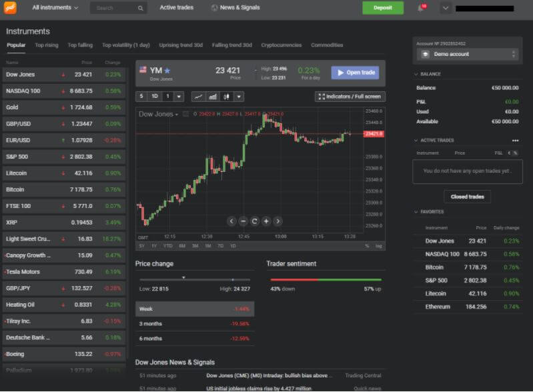Select the candlestick chart type icon
Image resolution: width=533 pixels, height=392 pixels.
click(x=227, y=97)
